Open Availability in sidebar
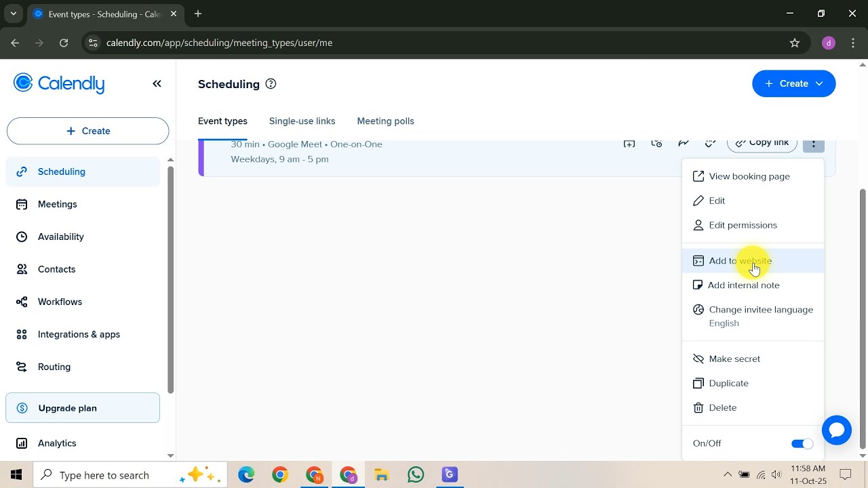 point(83,237)
